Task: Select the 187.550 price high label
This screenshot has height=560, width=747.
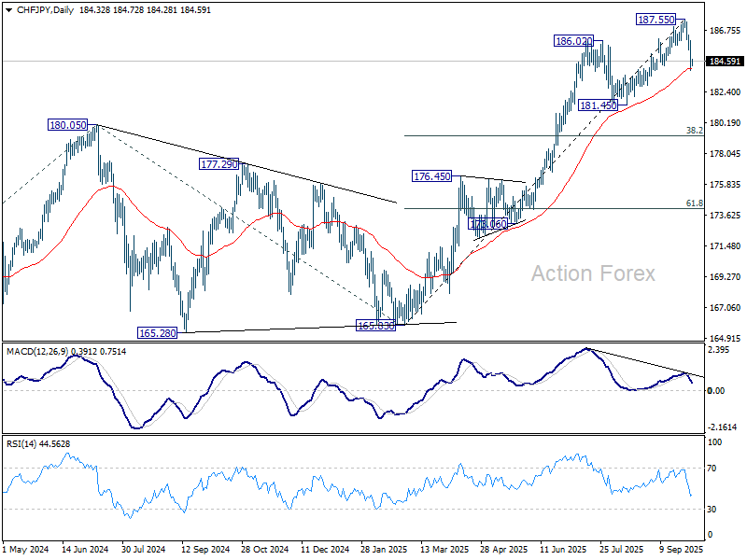Action: (656, 20)
